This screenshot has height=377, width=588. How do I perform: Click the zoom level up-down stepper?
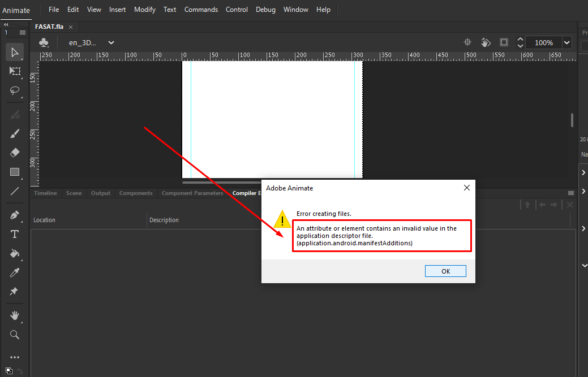click(x=520, y=43)
